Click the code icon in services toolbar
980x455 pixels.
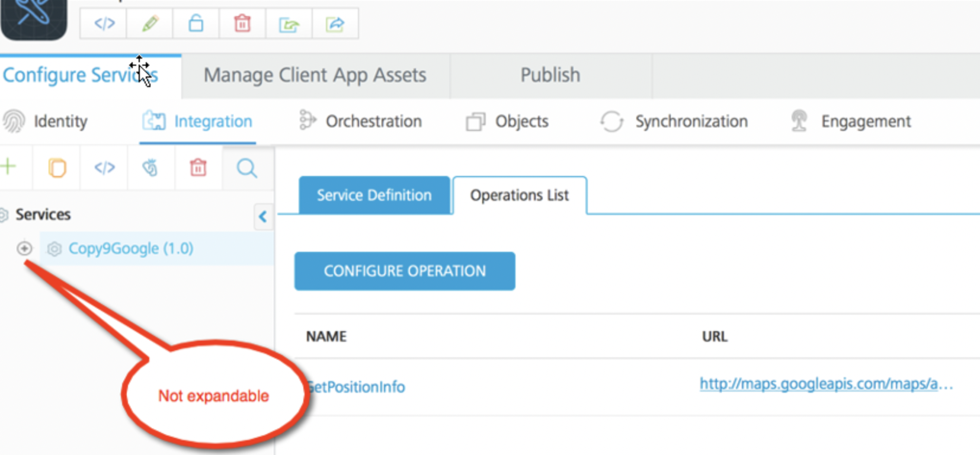click(104, 168)
